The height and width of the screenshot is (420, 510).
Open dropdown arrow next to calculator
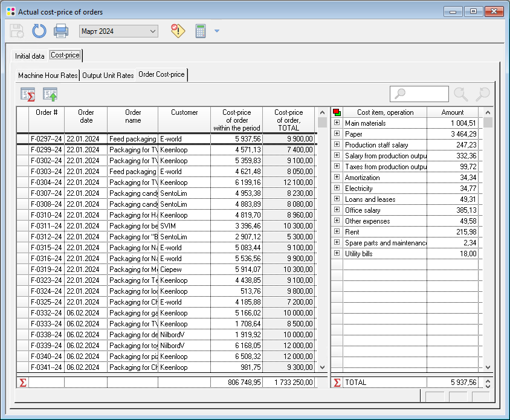[217, 31]
